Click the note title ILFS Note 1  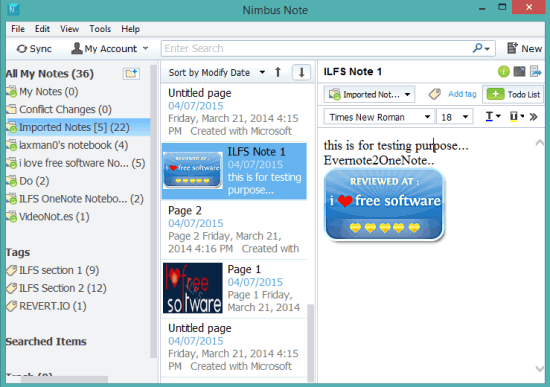click(x=353, y=72)
